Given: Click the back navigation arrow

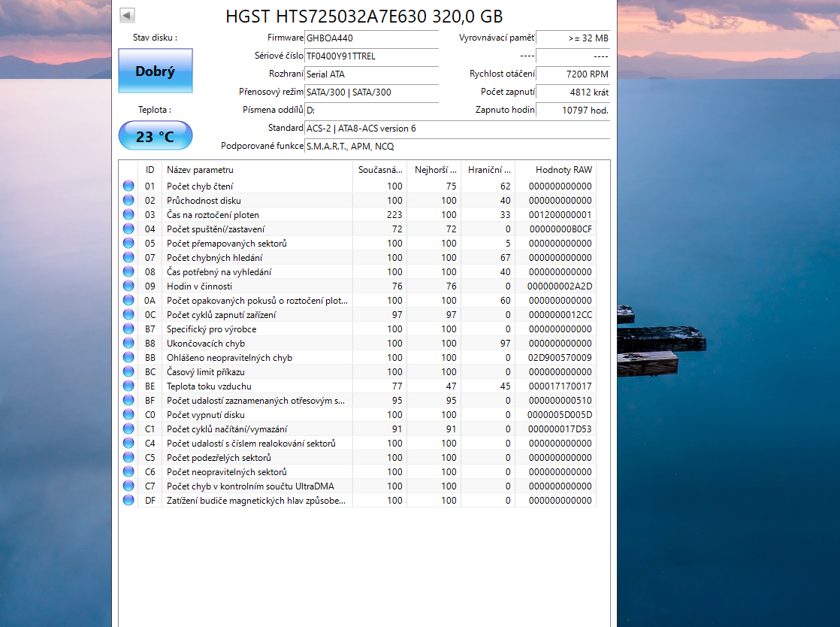Looking at the screenshot, I should (x=127, y=14).
